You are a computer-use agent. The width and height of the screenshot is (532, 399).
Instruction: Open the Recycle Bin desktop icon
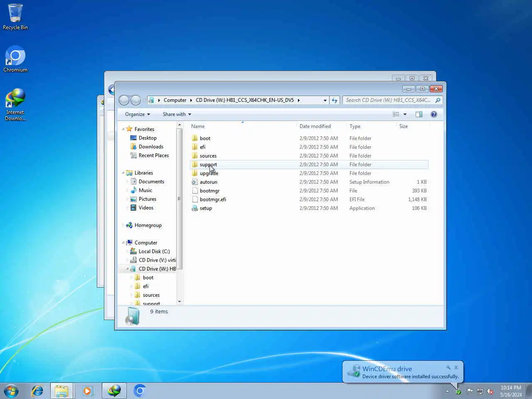pos(15,17)
